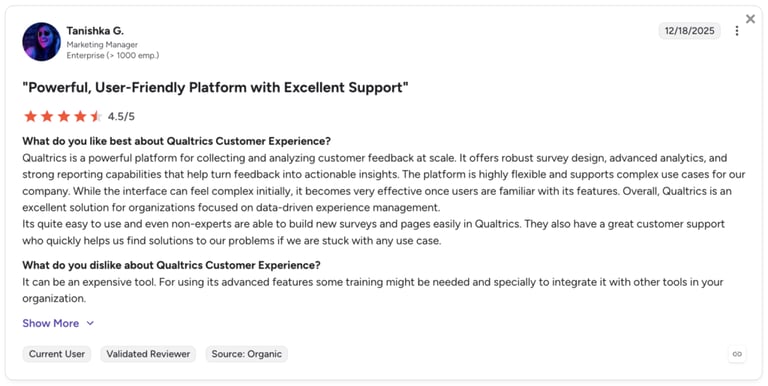Click the copy review link icon

click(x=737, y=354)
